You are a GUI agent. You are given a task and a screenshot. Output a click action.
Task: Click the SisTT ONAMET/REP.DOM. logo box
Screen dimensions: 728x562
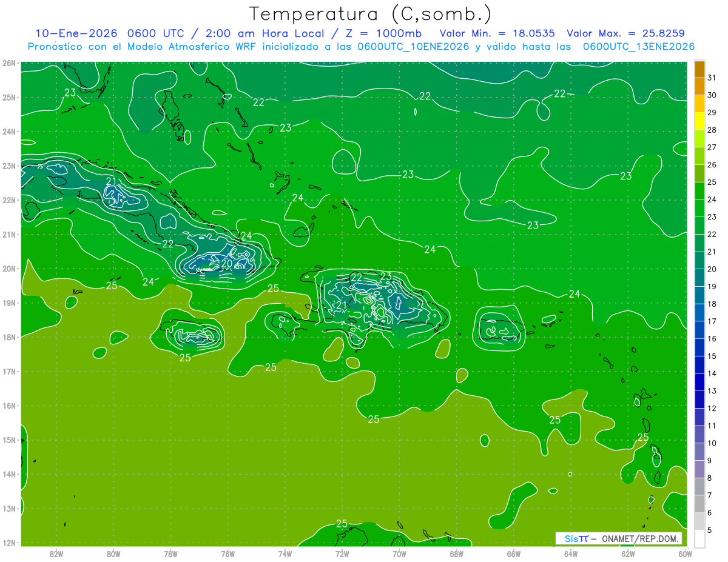coord(619,538)
